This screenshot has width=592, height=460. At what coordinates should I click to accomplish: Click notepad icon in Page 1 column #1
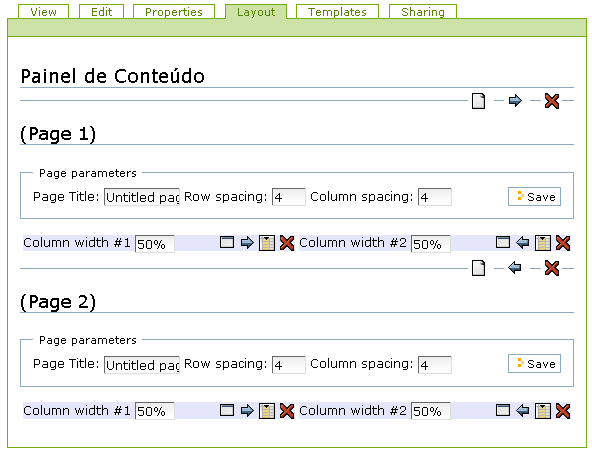tap(267, 243)
